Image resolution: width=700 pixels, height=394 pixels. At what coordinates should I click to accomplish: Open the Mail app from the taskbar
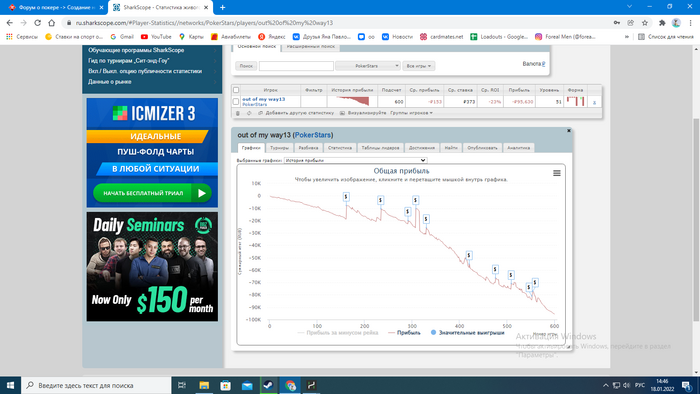(247, 385)
